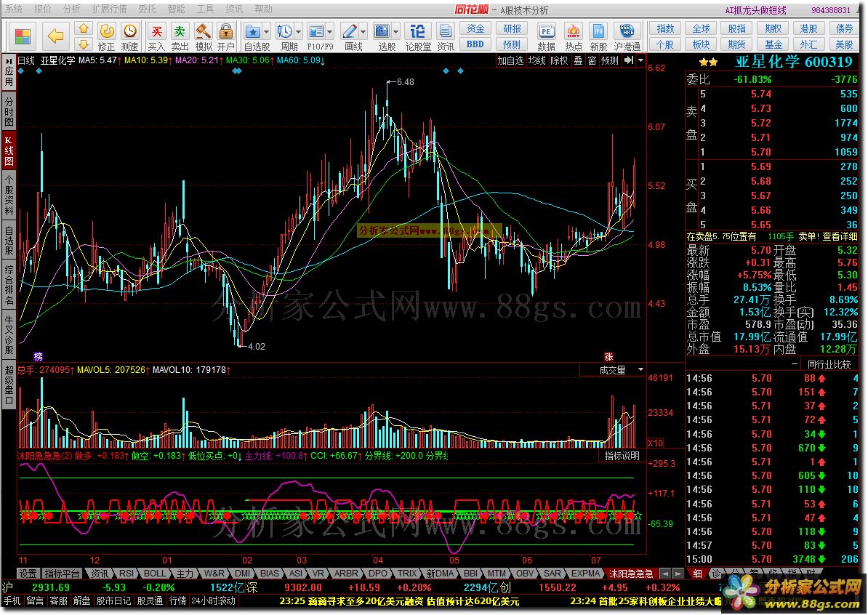Toggle 均线 moving averages display
Viewport: 868px width, 615px height.
pos(537,60)
